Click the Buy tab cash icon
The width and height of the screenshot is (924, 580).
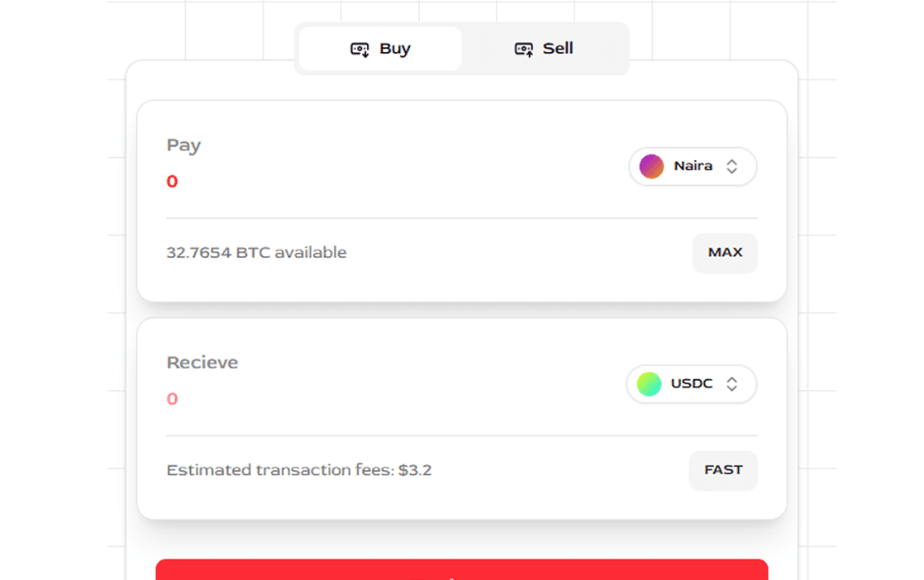[x=360, y=50]
